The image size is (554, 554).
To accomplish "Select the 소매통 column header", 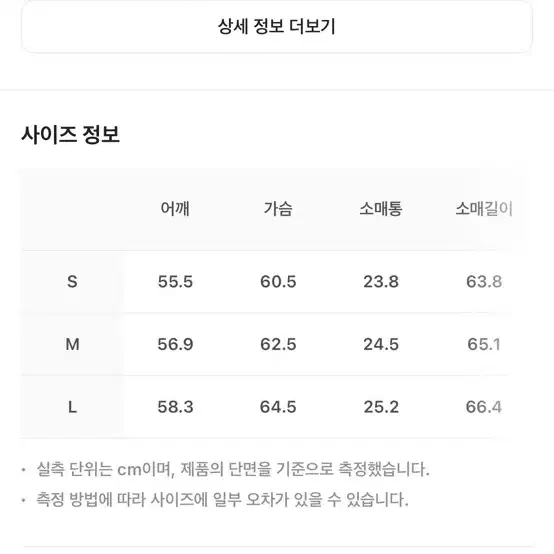I will pyautogui.click(x=381, y=208).
